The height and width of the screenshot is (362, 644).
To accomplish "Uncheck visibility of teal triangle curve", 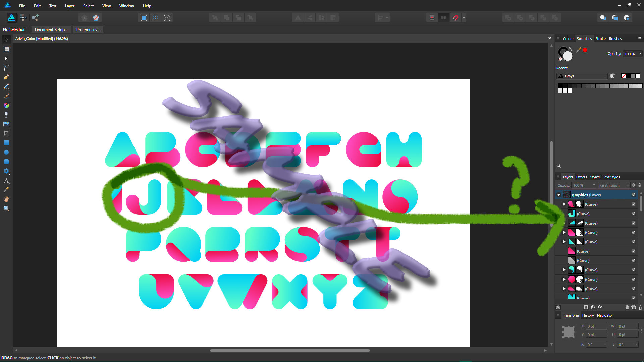I will coord(634,242).
